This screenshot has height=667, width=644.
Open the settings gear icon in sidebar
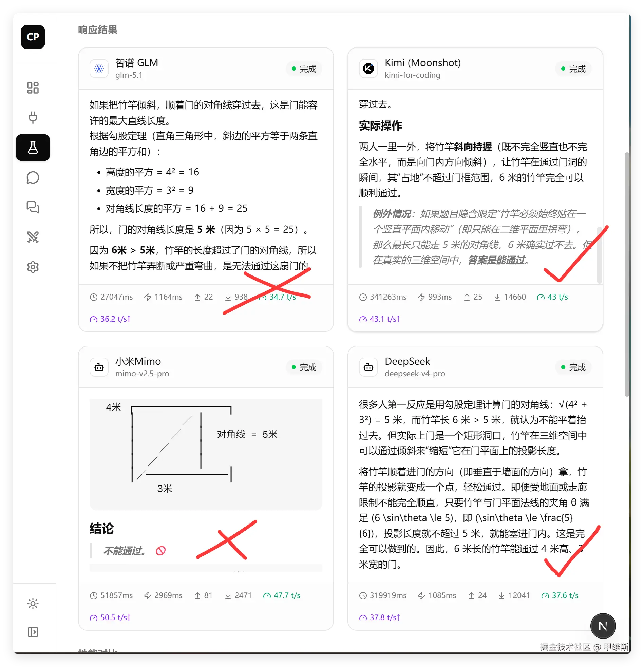pos(33,267)
